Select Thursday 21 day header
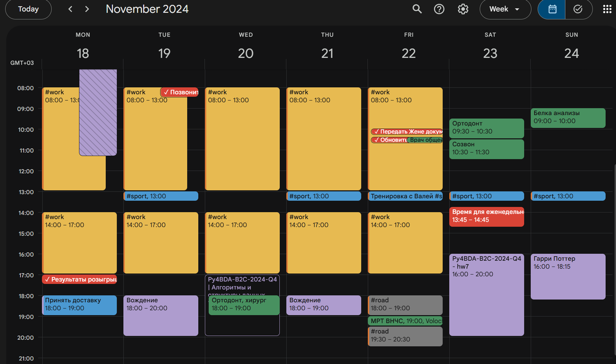Image resolution: width=616 pixels, height=364 pixels. click(x=327, y=53)
